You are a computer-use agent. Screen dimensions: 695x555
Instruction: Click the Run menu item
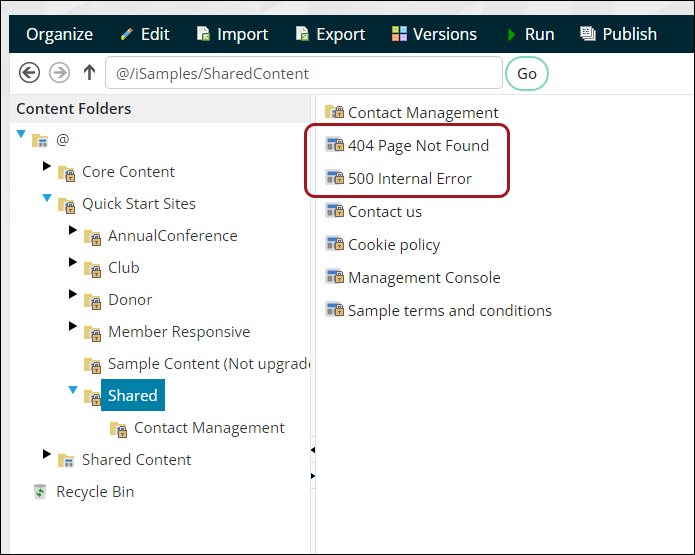[x=530, y=34]
